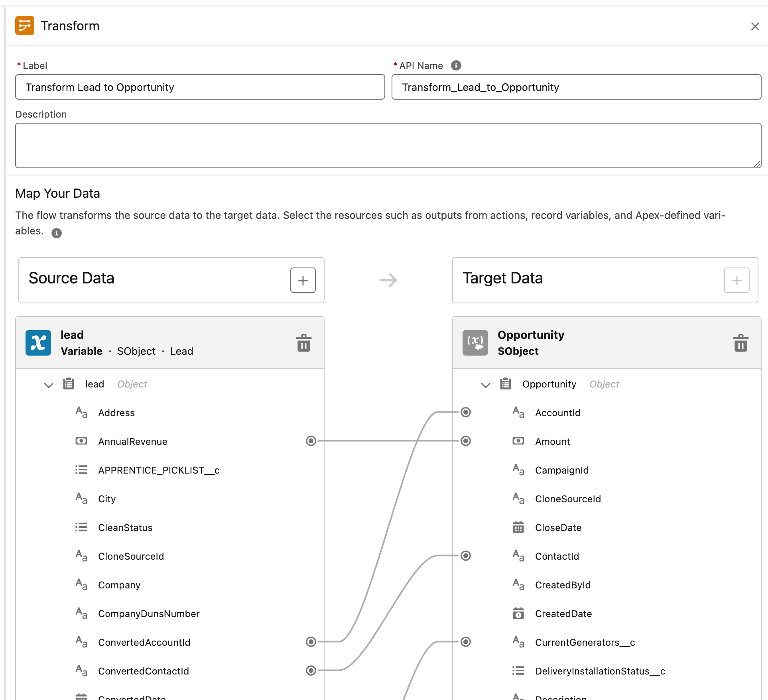The image size is (768, 700).
Task: Click the orange Transform element icon
Action: pyautogui.click(x=25, y=26)
